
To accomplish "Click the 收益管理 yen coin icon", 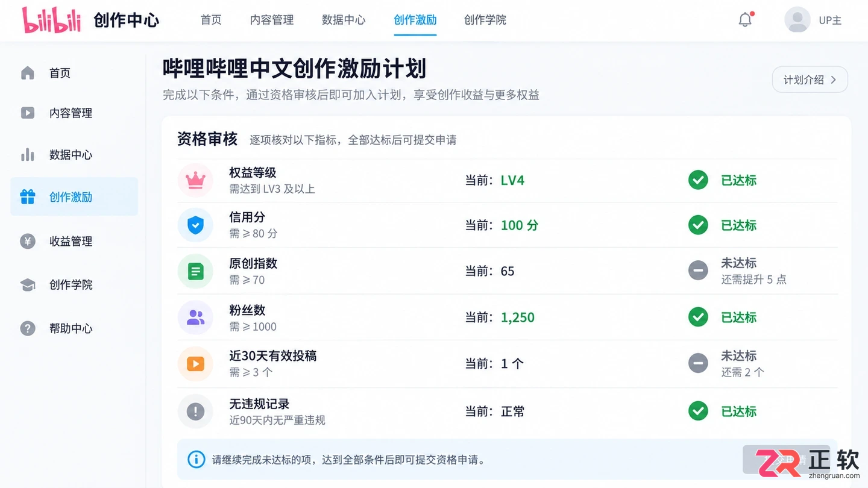I will (28, 241).
